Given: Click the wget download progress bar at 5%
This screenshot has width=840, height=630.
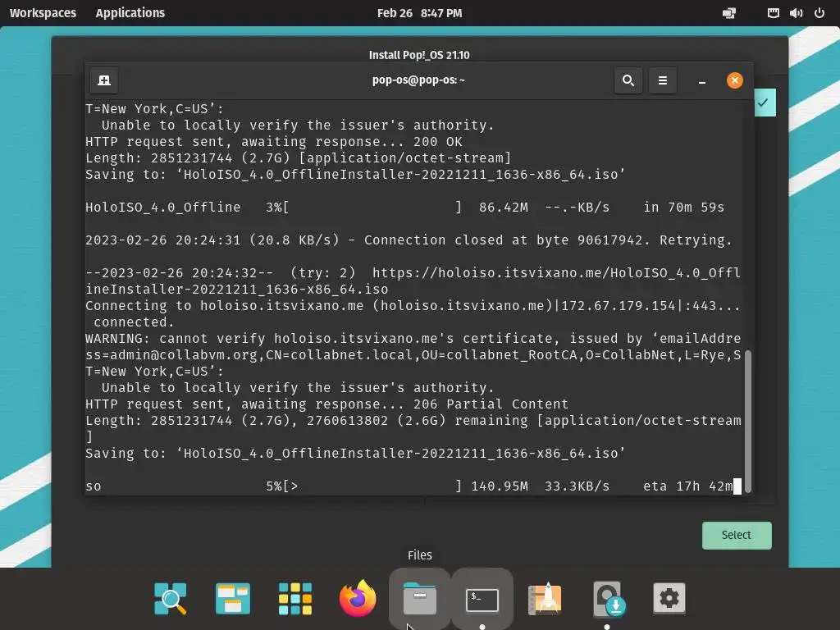Looking at the screenshot, I should [x=372, y=486].
